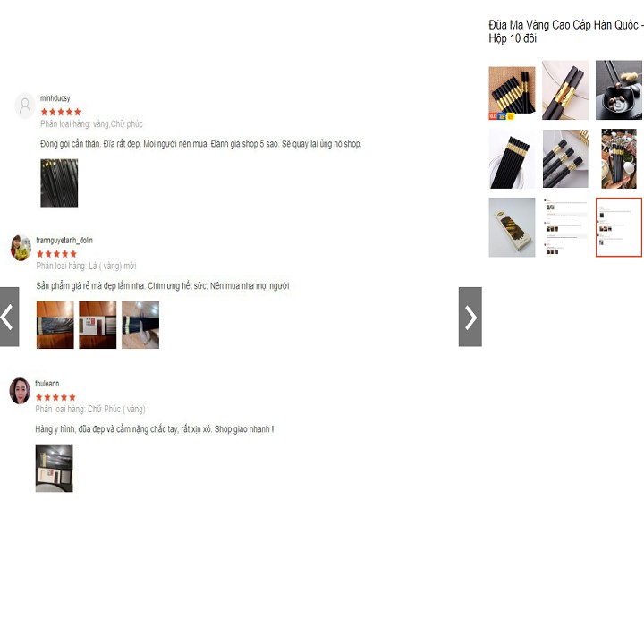
Task: Select the highlighted reviews screenshot thumbnail
Action: pos(619,227)
